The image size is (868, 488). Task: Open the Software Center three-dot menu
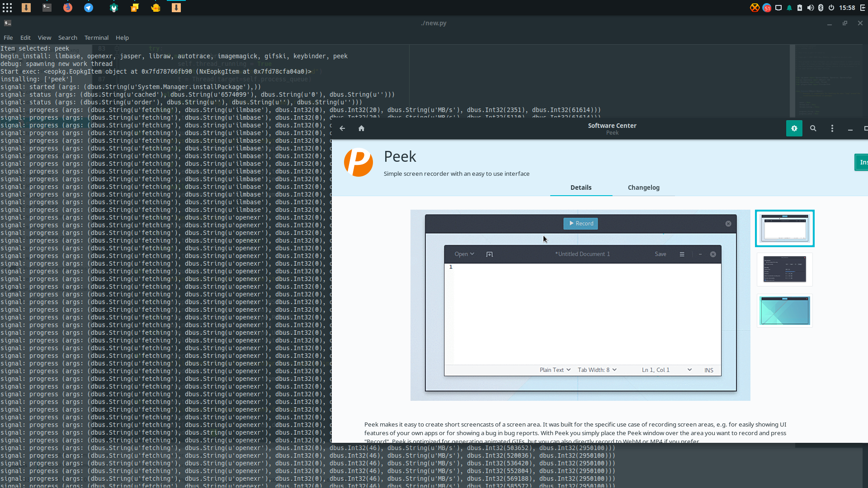point(832,128)
